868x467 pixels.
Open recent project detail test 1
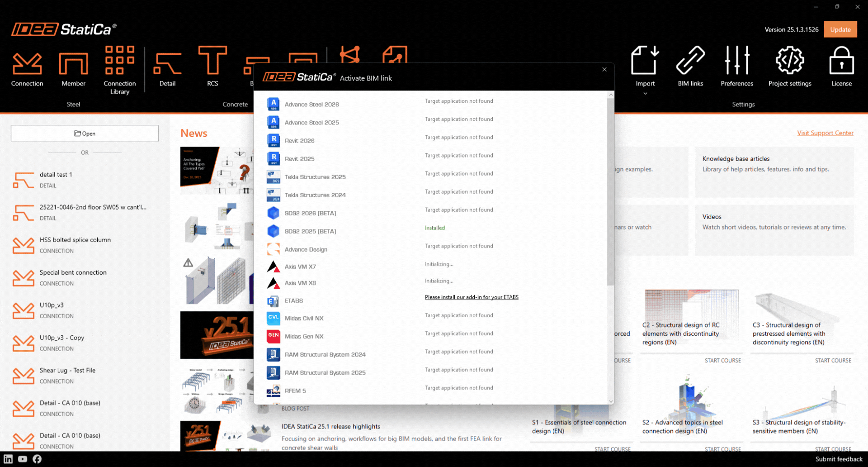coord(85,180)
